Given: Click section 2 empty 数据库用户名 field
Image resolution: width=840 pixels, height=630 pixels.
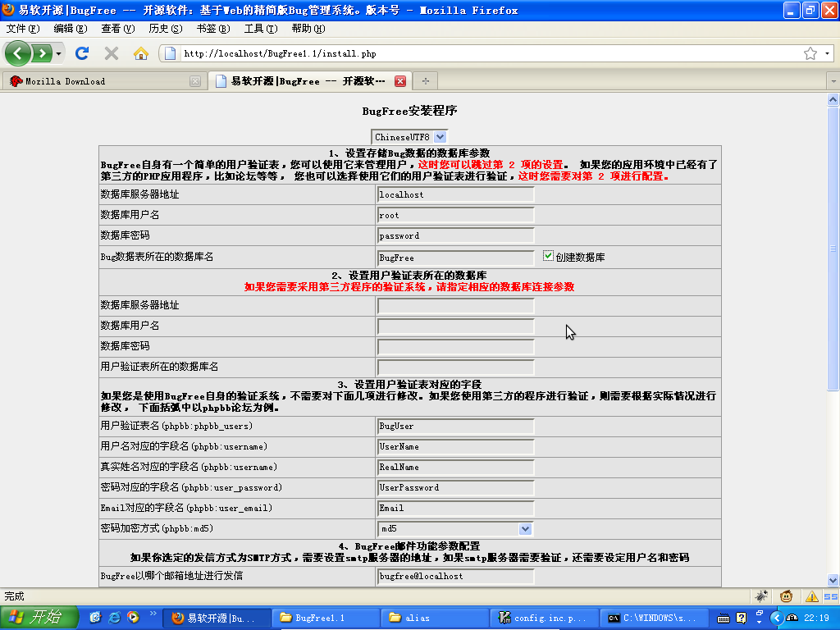Looking at the screenshot, I should click(x=455, y=326).
